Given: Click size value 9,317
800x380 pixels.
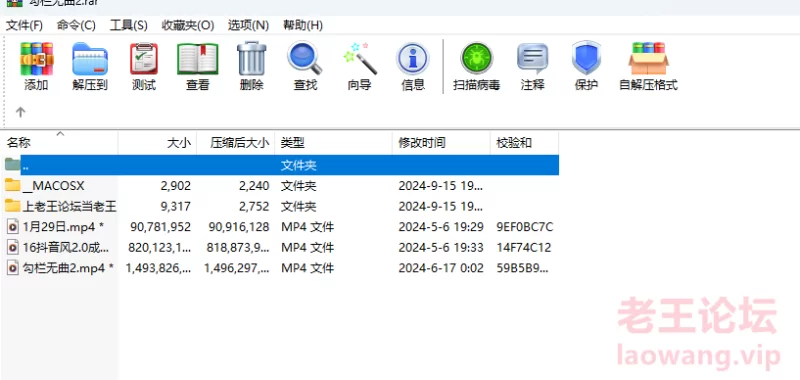Looking at the screenshot, I should coord(176,206).
